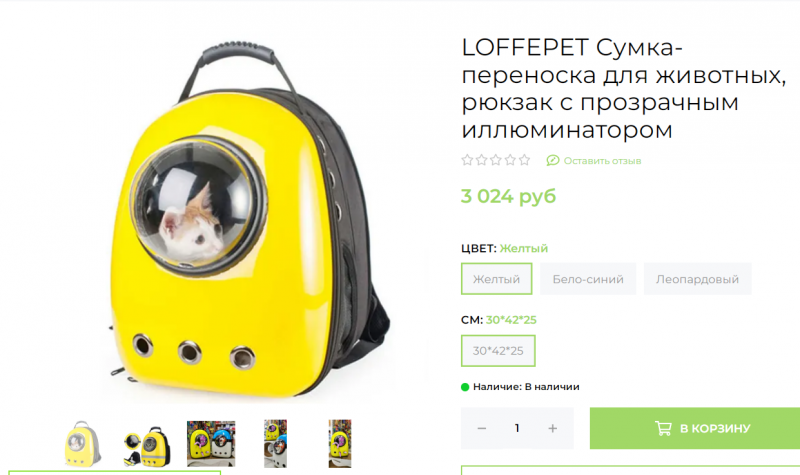This screenshot has height=475, width=800.
Task: Click the first rating star
Action: [x=467, y=160]
